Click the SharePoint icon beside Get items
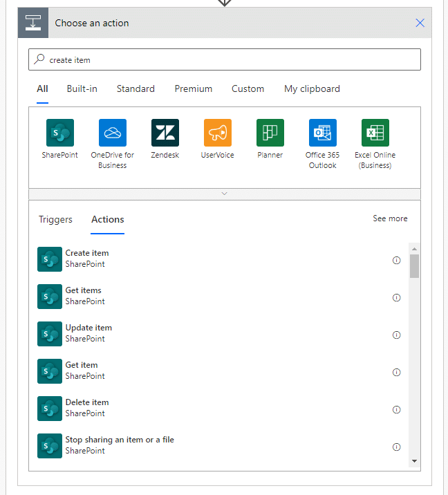This screenshot has height=495, width=448. point(50,297)
